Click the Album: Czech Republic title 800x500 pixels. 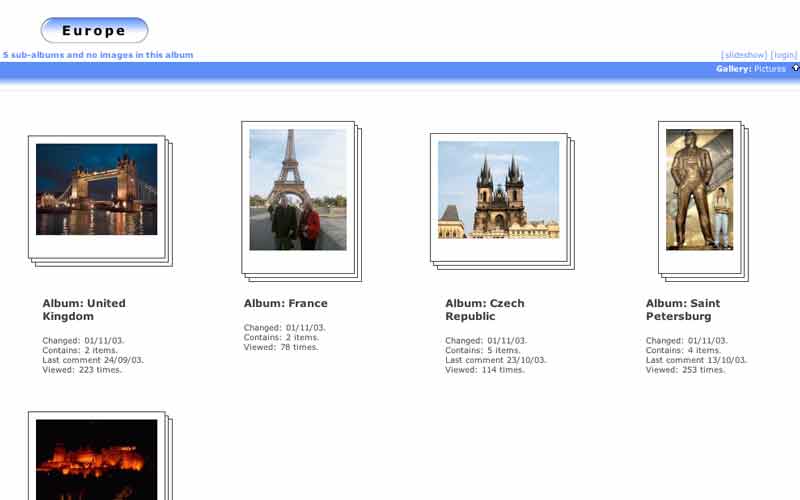[485, 310]
